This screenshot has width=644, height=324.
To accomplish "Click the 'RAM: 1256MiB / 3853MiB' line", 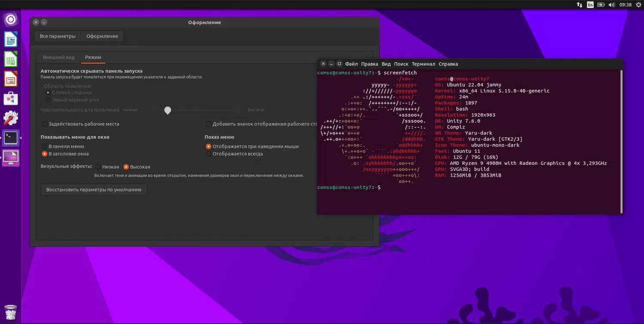I will [x=468, y=175].
